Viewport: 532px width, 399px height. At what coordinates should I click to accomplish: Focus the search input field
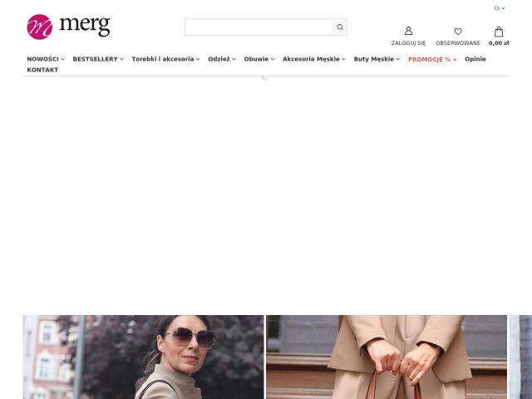pyautogui.click(x=259, y=27)
